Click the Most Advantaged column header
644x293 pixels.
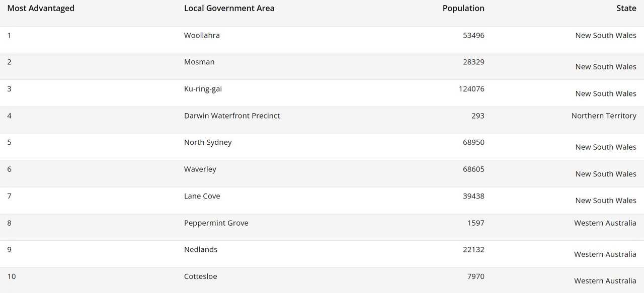(x=41, y=8)
